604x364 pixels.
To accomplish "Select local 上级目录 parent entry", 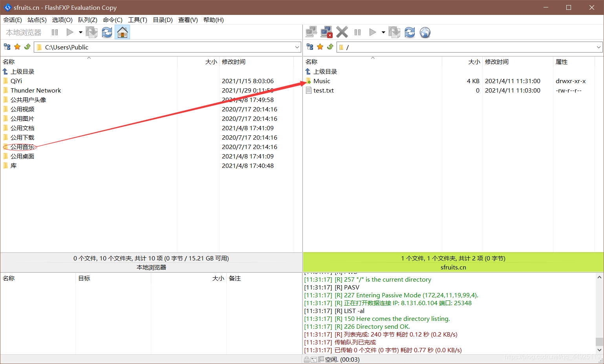I will coord(22,72).
